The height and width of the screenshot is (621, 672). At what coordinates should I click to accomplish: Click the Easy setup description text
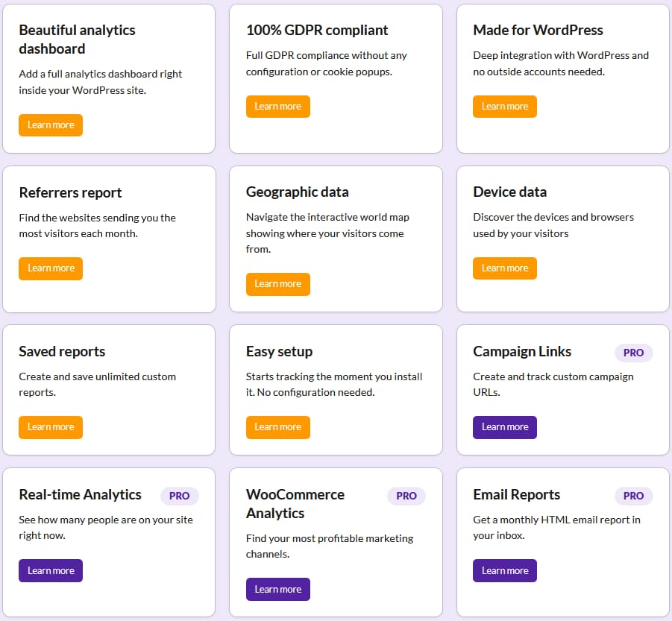333,384
